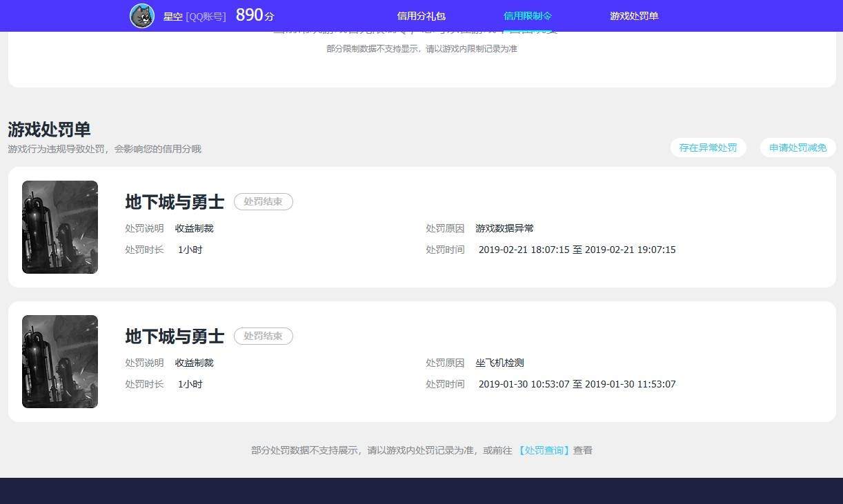843x504 pixels.
Task: Click the 890分 credit score
Action: point(255,15)
